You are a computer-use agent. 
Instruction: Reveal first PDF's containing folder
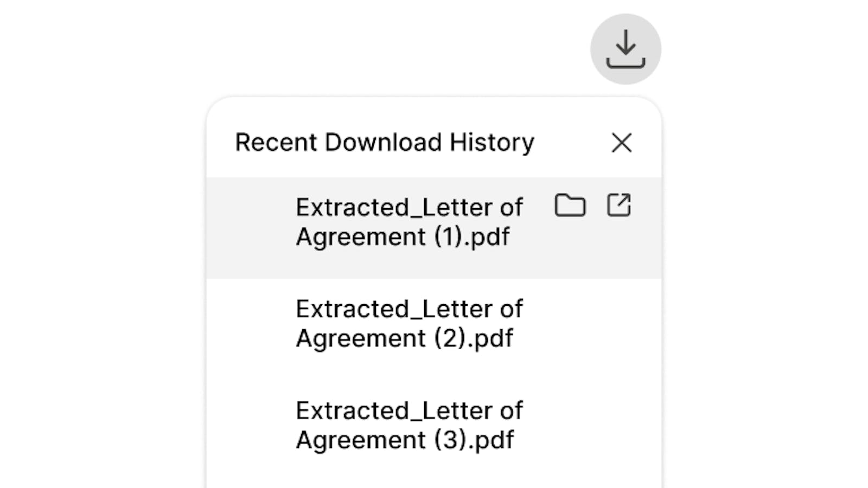click(x=570, y=206)
